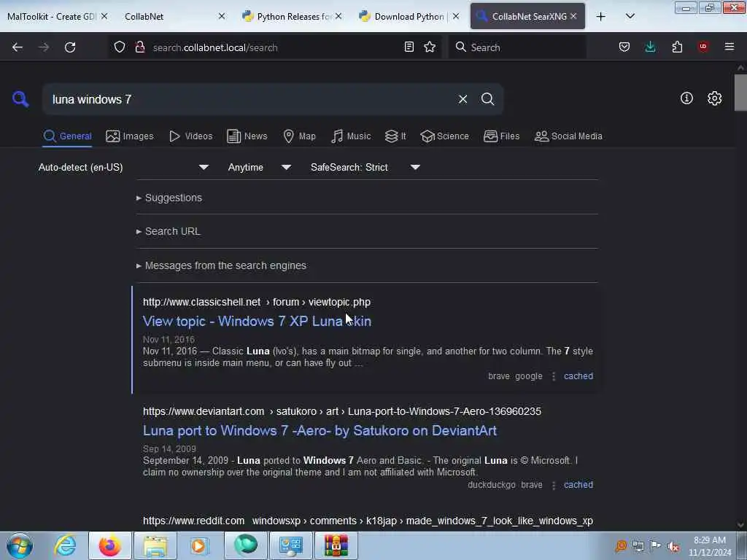
Task: Open View topic - Windows 7 XP Luna skin
Action: [x=257, y=322]
